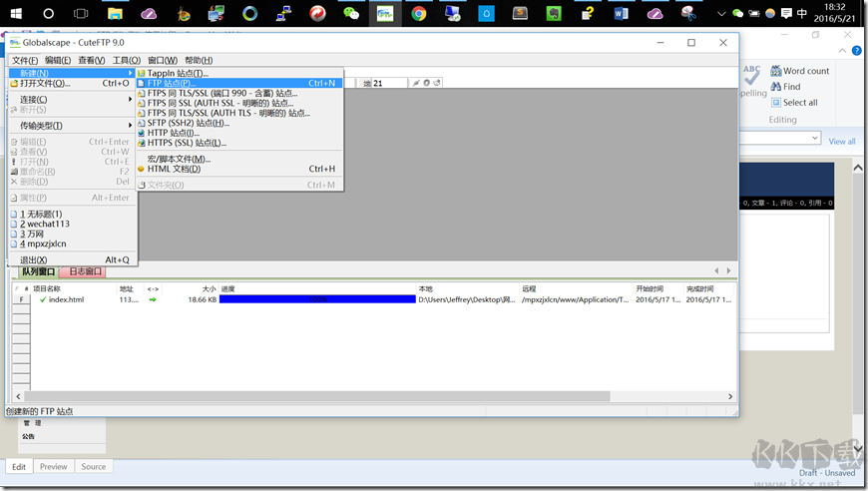Click the port field showing 21
This screenshot has width=868, height=491.
coord(389,83)
